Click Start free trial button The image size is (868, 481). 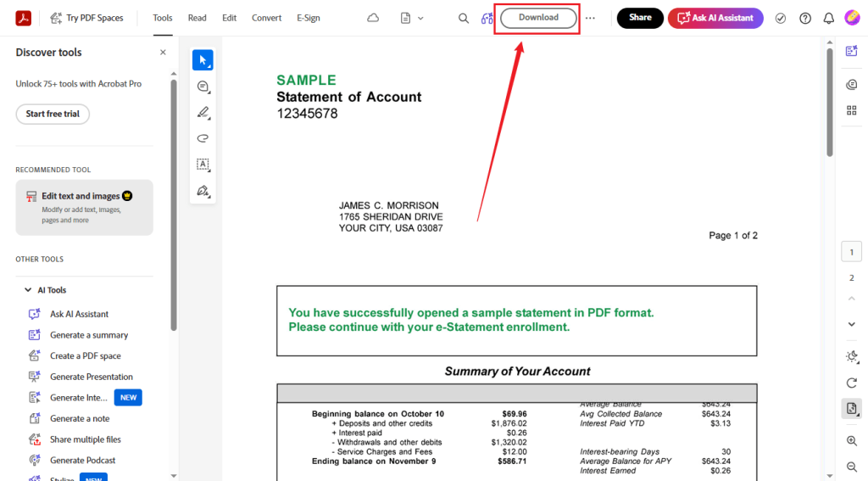tap(53, 114)
